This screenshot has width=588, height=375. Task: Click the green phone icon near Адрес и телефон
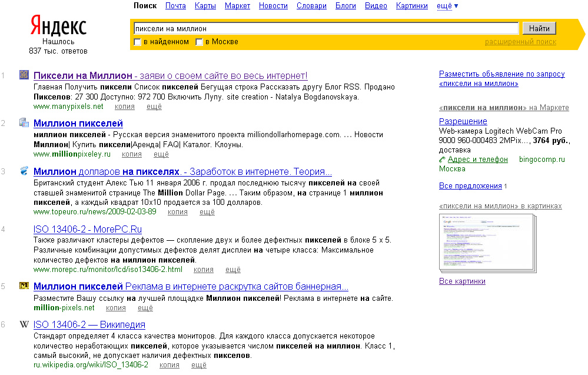point(442,160)
